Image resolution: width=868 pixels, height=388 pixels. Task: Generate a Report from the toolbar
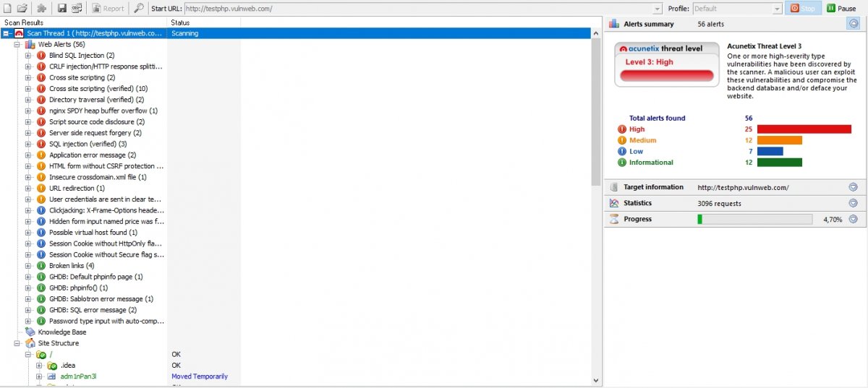[x=109, y=8]
